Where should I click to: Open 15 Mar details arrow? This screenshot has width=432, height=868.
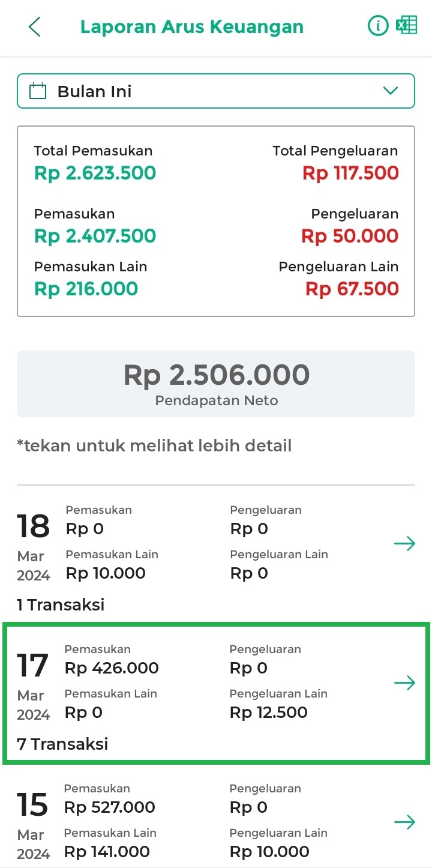[x=404, y=822]
